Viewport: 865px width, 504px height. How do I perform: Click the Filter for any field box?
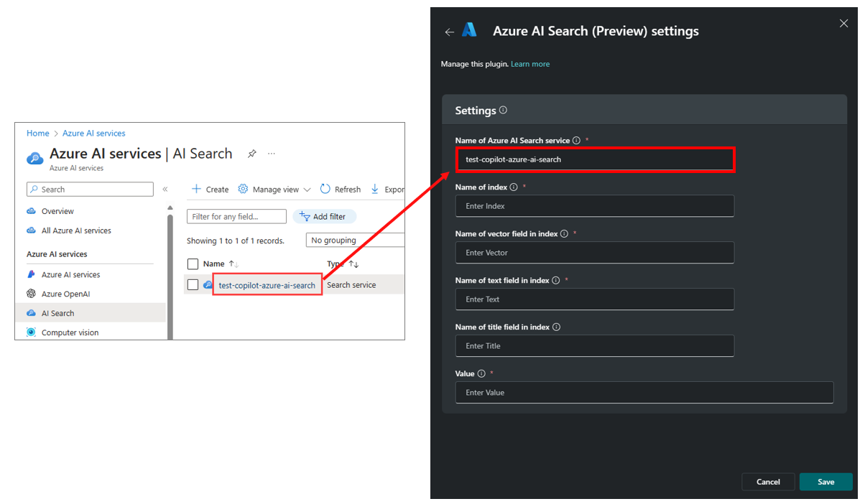coord(236,216)
